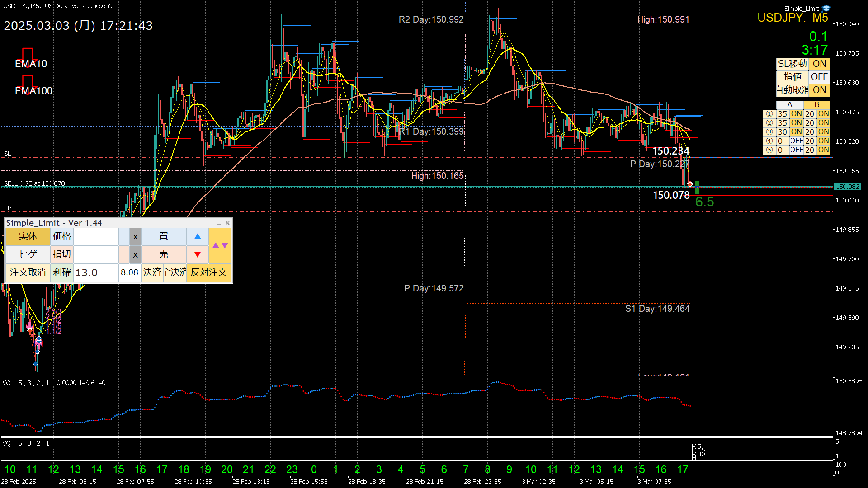Click the 利確 input field showing 13.0
Image resolution: width=868 pixels, height=488 pixels.
point(95,272)
